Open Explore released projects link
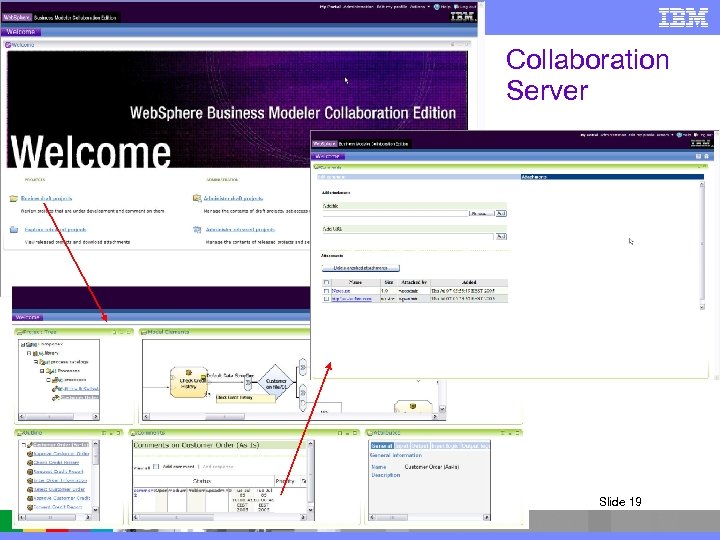Viewport: 720px width, 540px height. [x=55, y=230]
